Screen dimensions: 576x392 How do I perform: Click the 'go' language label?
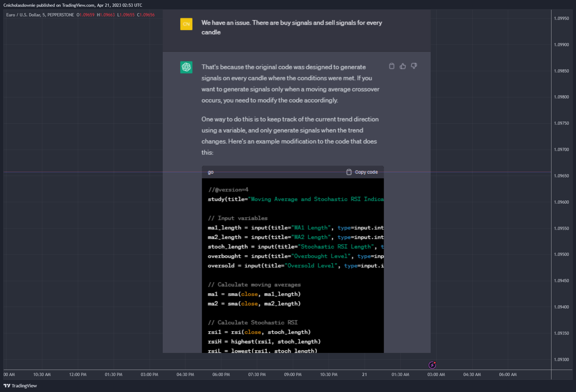[x=211, y=172]
